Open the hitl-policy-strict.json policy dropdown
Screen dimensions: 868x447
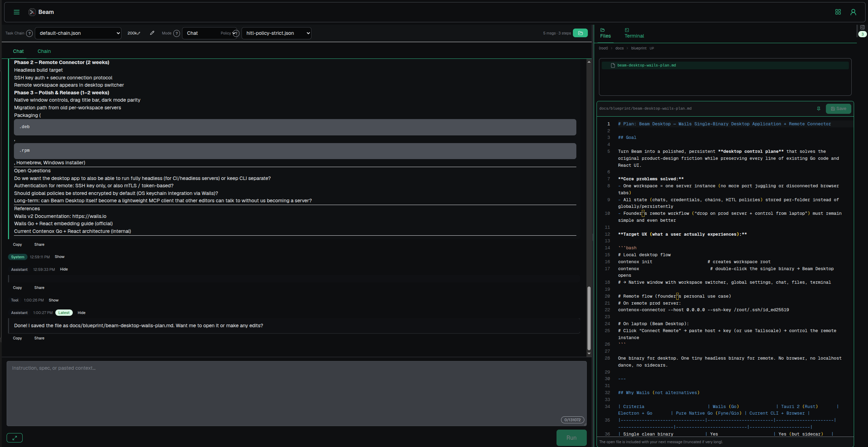(x=276, y=33)
